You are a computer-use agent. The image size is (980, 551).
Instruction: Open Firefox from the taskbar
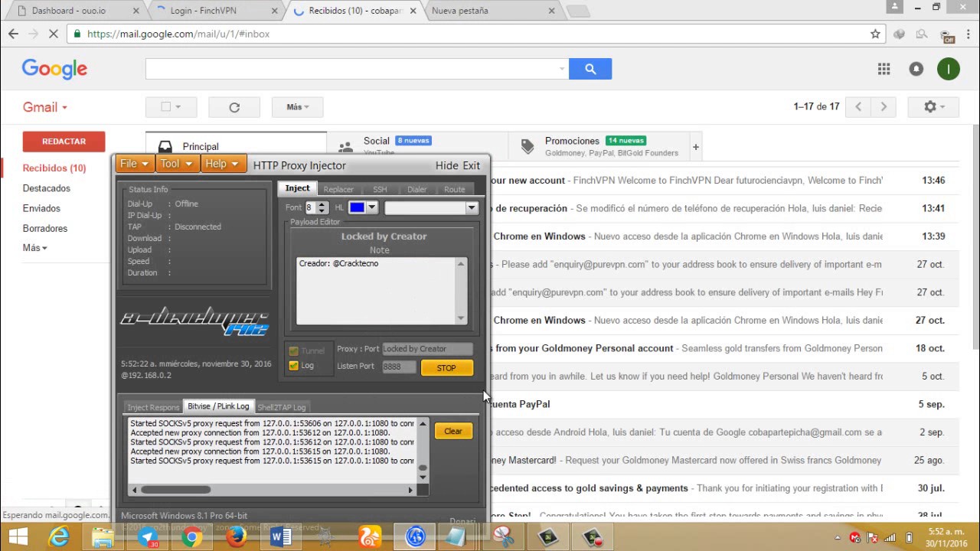point(237,537)
